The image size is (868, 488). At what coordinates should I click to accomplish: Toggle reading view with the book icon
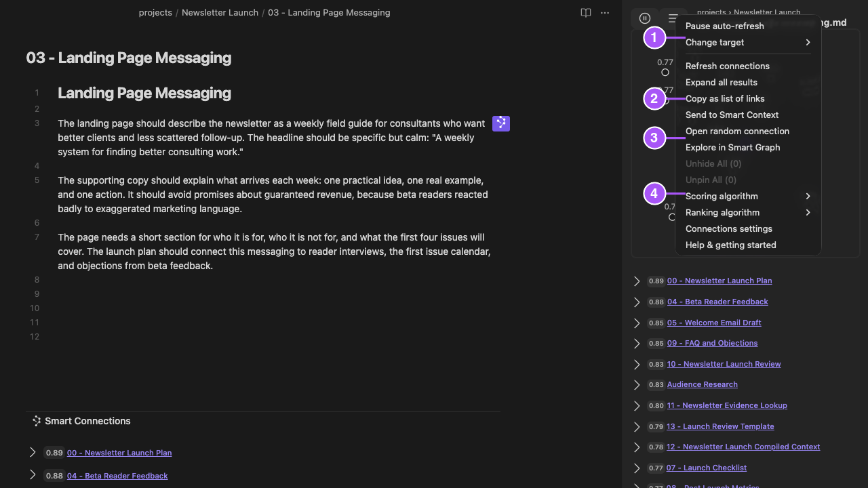point(586,13)
